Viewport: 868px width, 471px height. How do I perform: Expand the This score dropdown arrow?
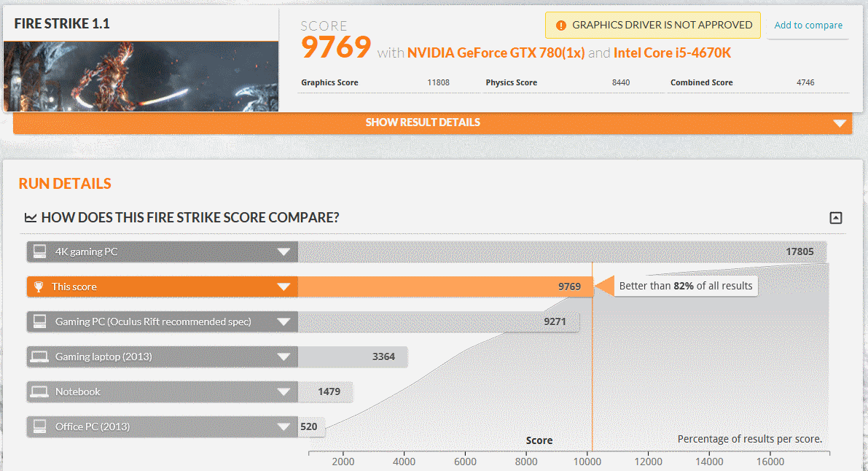[x=284, y=287]
